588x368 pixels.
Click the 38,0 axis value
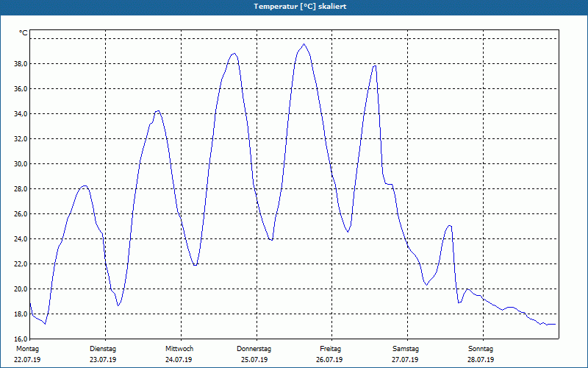[x=21, y=64]
